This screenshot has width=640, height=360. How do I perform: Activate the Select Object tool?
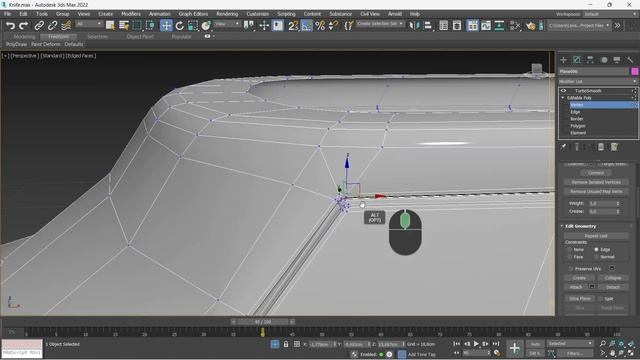click(110, 26)
